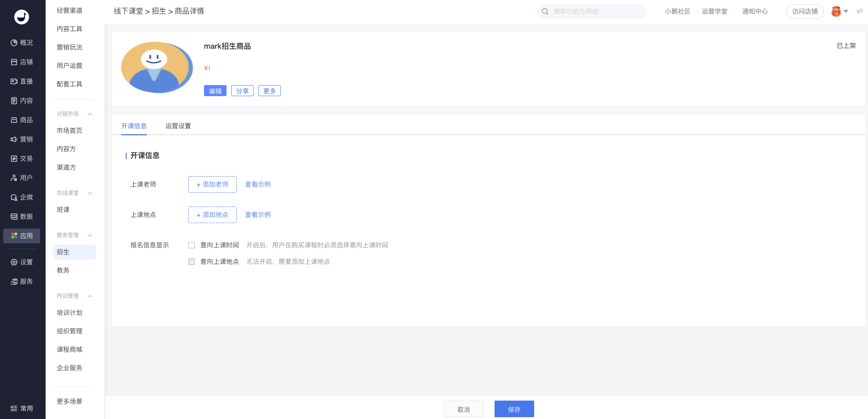Switch to the 运营设置 tab
The height and width of the screenshot is (419, 868).
[178, 126]
